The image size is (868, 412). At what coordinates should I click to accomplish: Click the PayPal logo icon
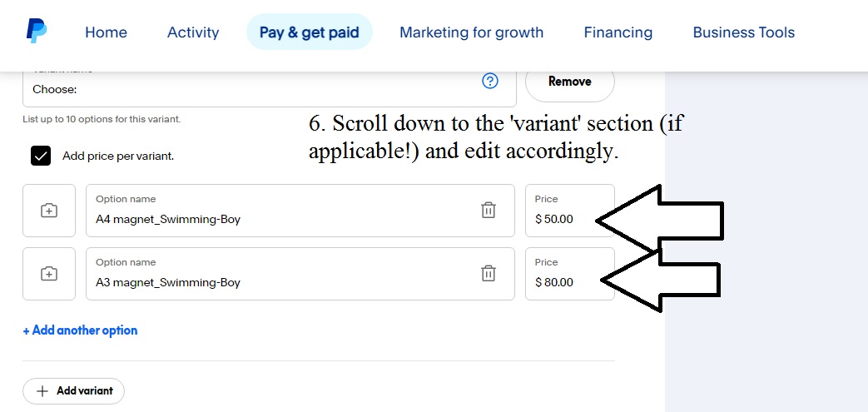(x=37, y=31)
